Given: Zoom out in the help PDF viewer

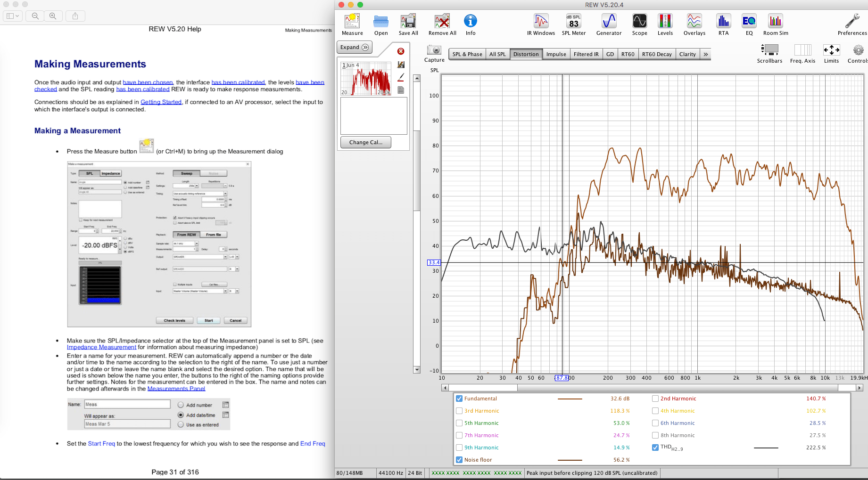Looking at the screenshot, I should tap(35, 16).
